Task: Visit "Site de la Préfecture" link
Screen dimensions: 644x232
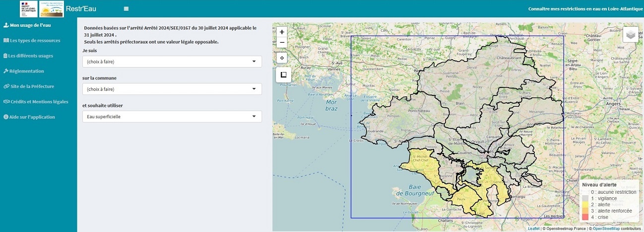Action: pos(32,86)
